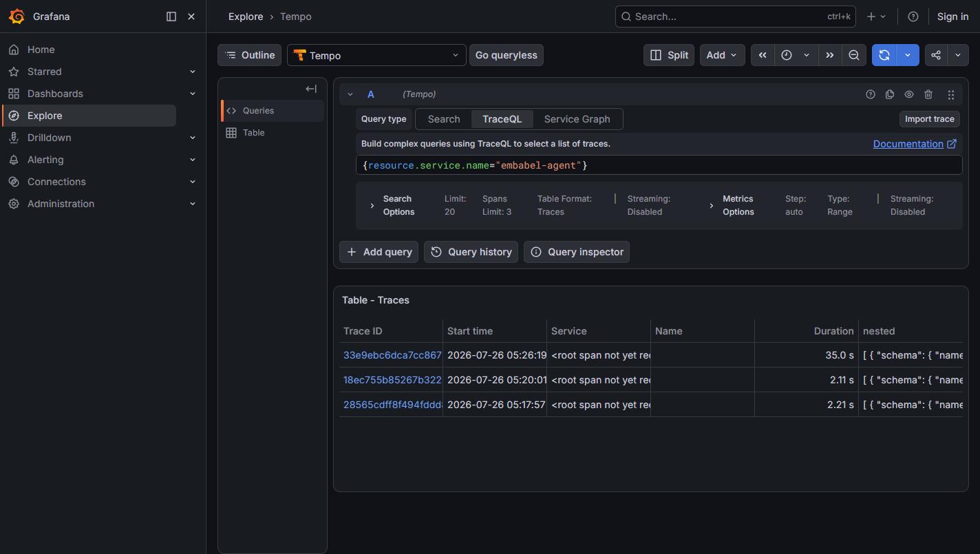Expand the Connections section chevron
This screenshot has width=980, height=554.
[x=193, y=182]
